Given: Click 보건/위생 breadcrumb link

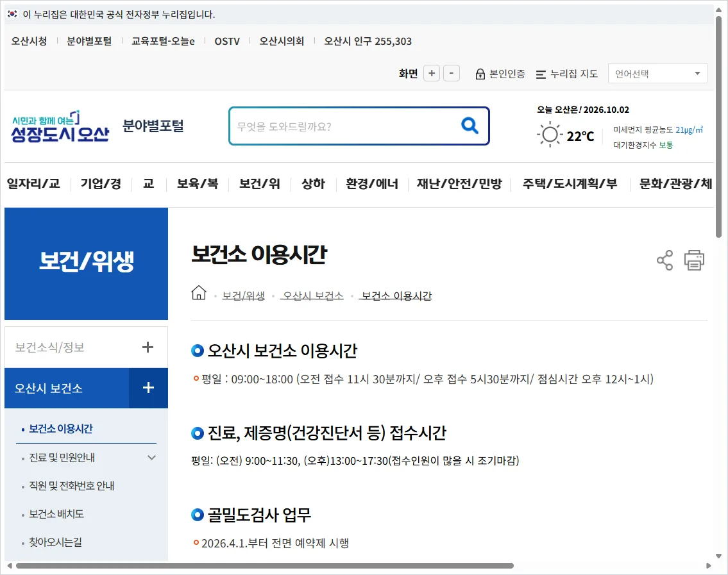Looking at the screenshot, I should point(243,296).
